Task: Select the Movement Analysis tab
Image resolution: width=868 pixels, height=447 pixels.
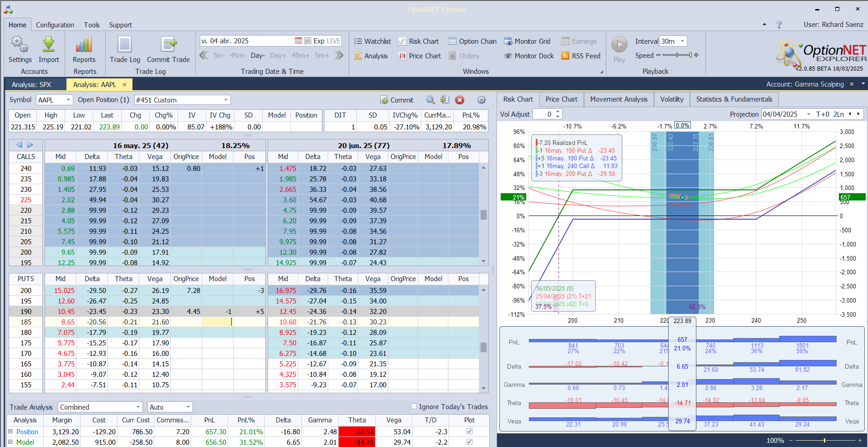Action: point(619,99)
